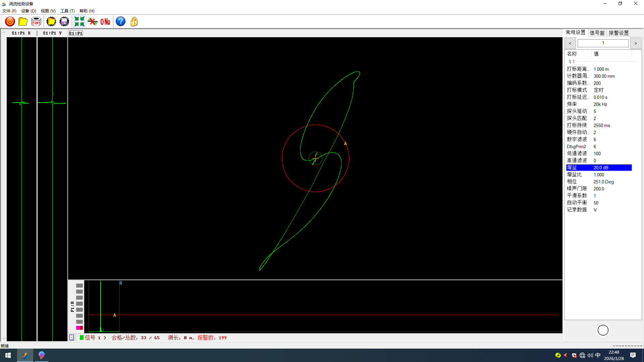Select the 探头驱动 5 row
644x362 pixels.
point(599,111)
